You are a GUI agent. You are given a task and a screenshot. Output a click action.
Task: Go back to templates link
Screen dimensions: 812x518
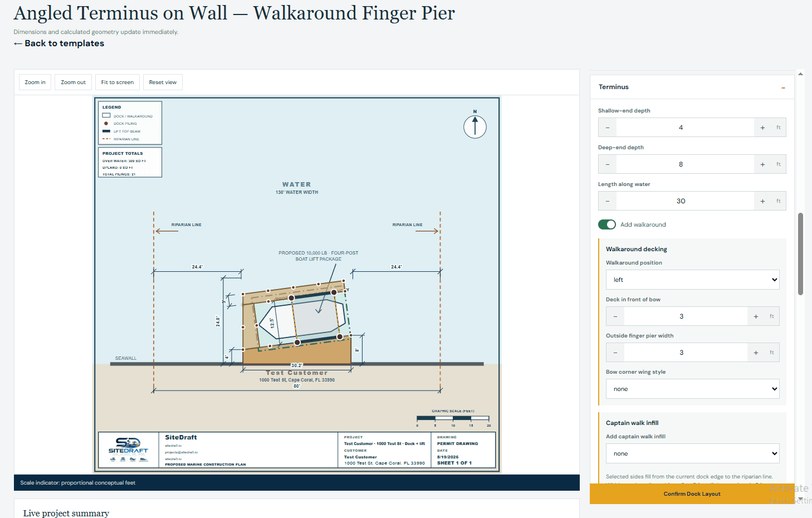[x=59, y=43]
